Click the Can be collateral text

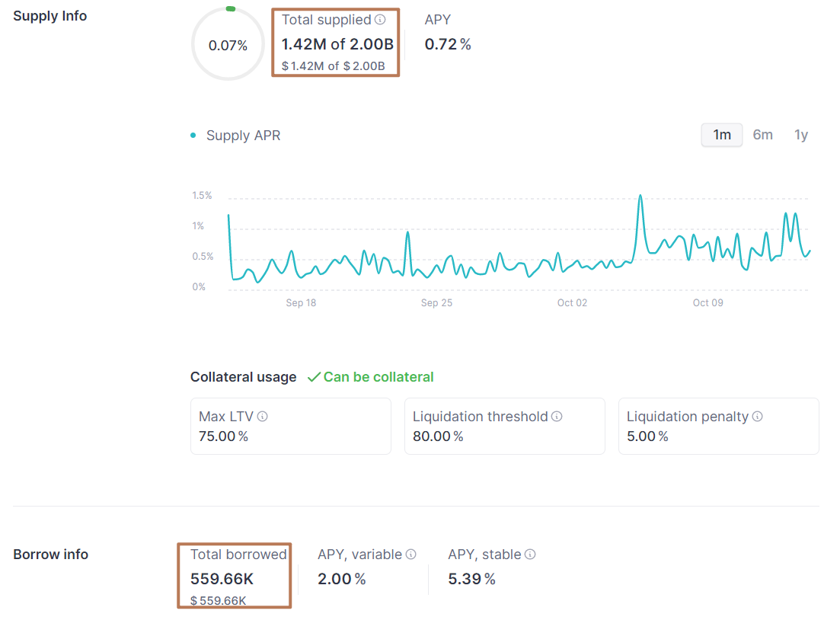(x=378, y=377)
